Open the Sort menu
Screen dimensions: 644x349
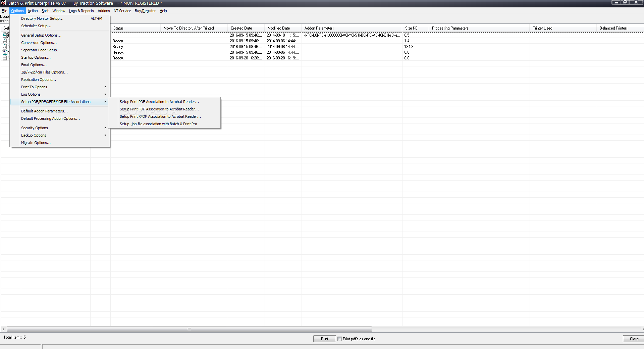(x=45, y=11)
